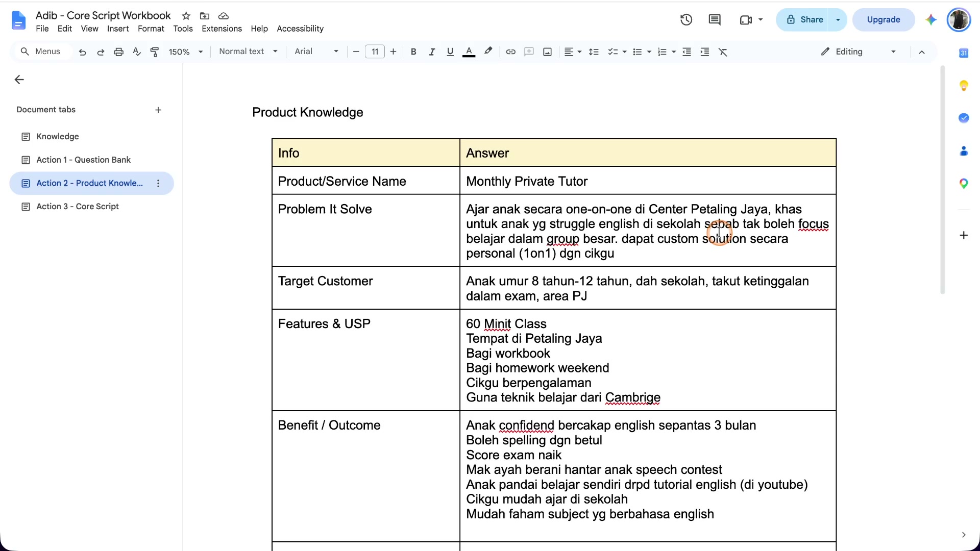This screenshot has height=551, width=980.
Task: Star the document title
Action: (186, 16)
